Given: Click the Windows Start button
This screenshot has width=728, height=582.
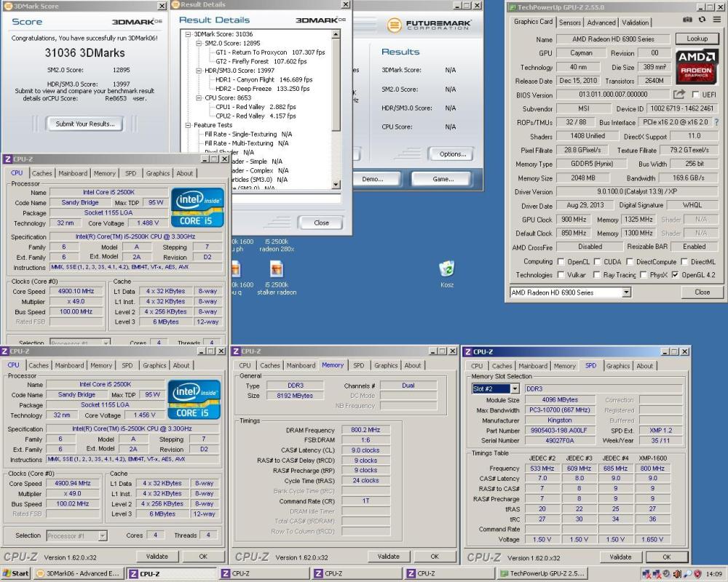Looking at the screenshot, I should [x=15, y=574].
